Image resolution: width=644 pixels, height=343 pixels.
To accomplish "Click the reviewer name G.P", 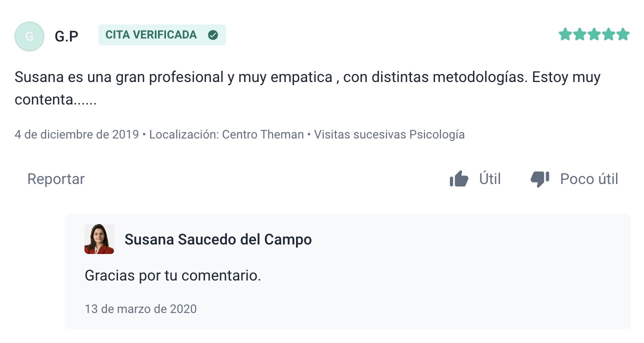I will click(x=66, y=36).
